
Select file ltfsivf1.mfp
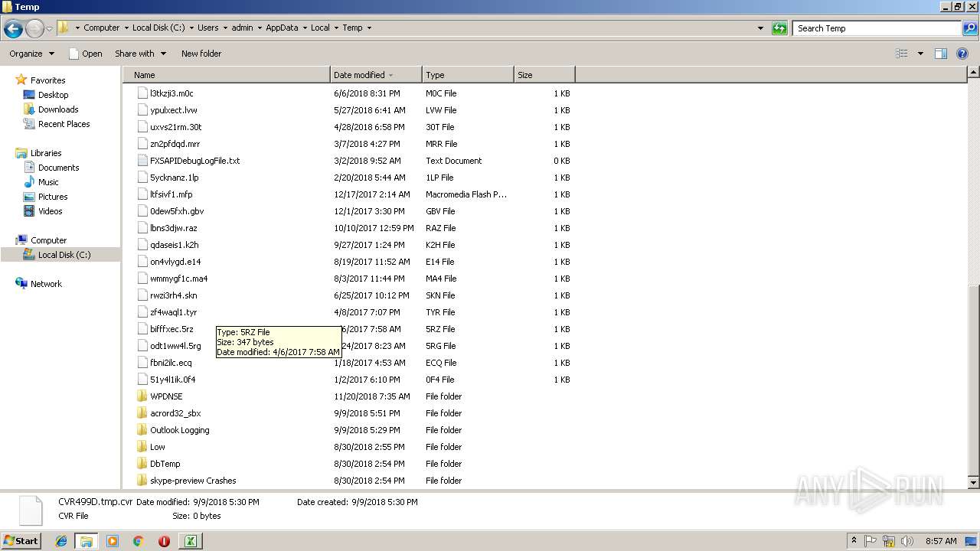(171, 194)
